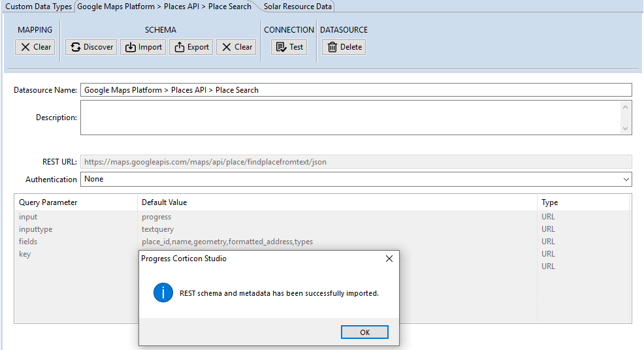Viewport: 644px width, 350px height.
Task: Select the 'inputtype' query parameter row
Action: point(322,229)
